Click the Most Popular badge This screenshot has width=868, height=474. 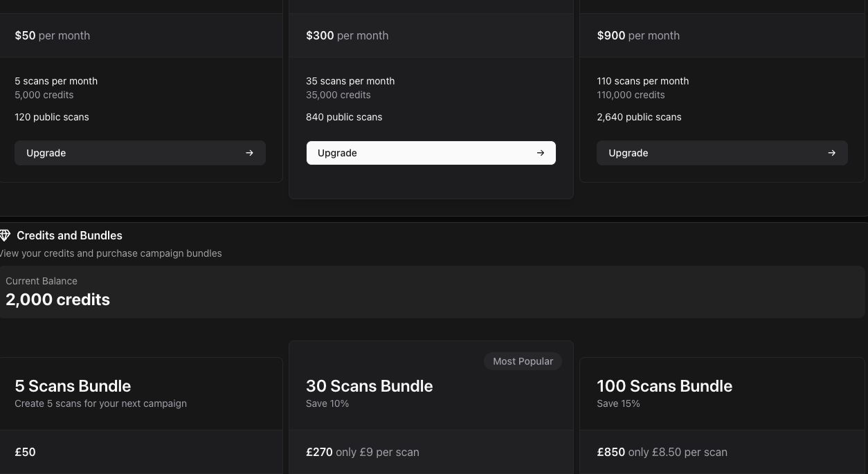(x=523, y=361)
